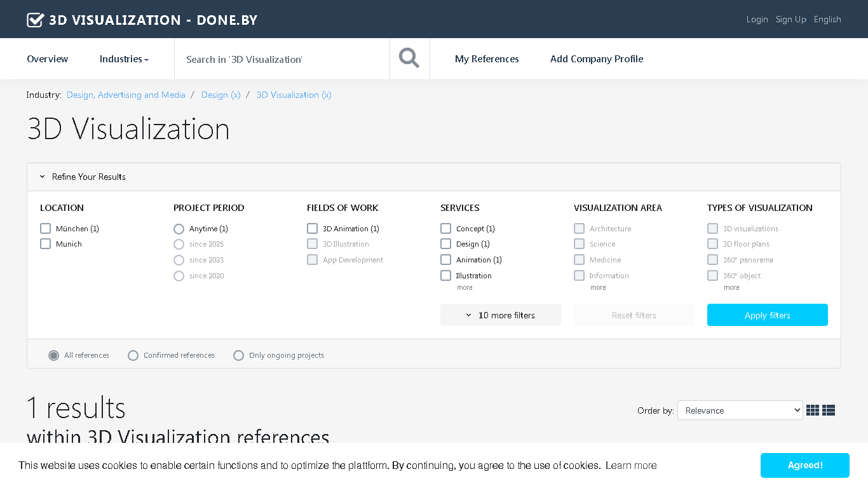Click the Apply filters button
The height and width of the screenshot is (488, 868).
(x=768, y=315)
